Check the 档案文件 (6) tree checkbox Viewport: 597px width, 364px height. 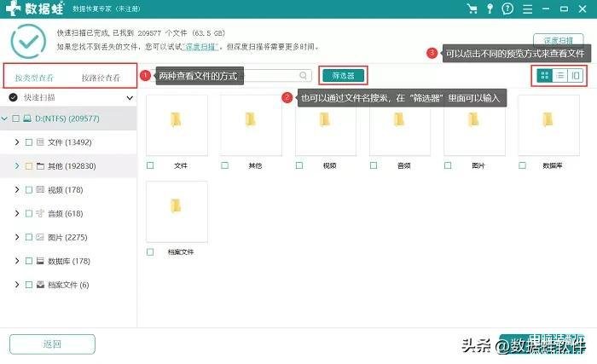(28, 285)
